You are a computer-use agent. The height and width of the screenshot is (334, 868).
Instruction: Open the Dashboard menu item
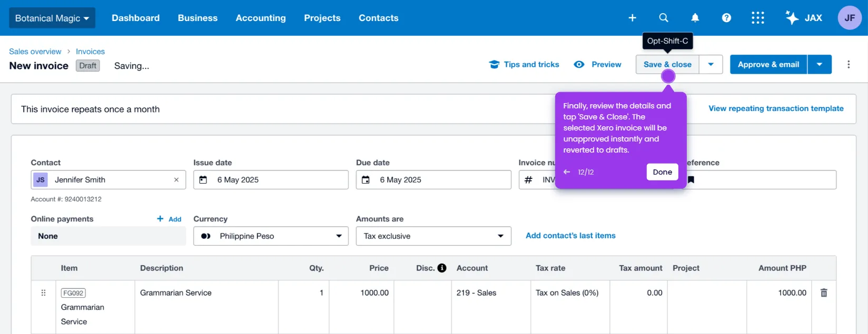(x=135, y=18)
